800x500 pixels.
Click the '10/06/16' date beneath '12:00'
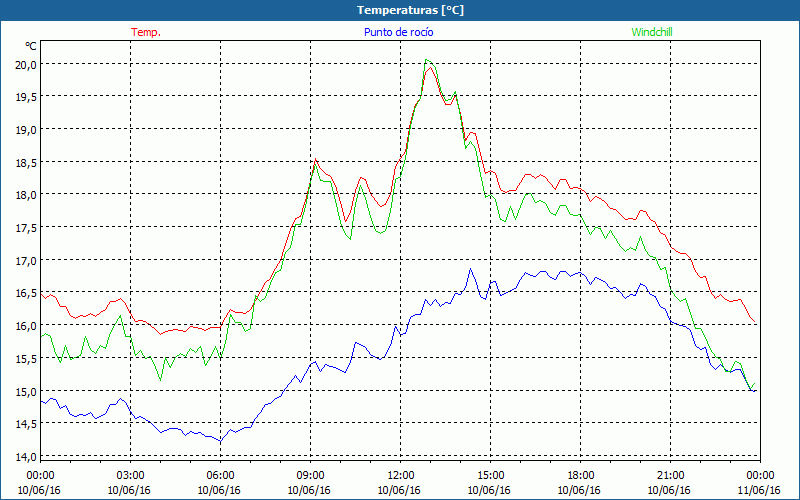tap(399, 490)
